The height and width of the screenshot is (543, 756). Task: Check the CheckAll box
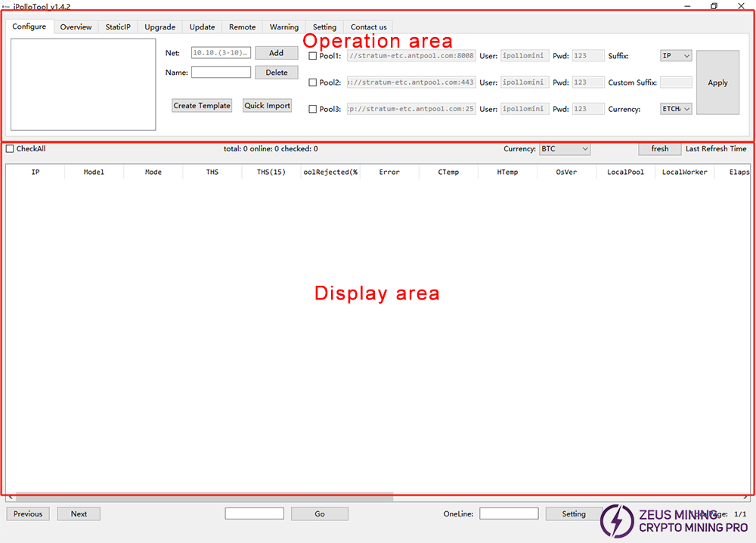point(10,149)
